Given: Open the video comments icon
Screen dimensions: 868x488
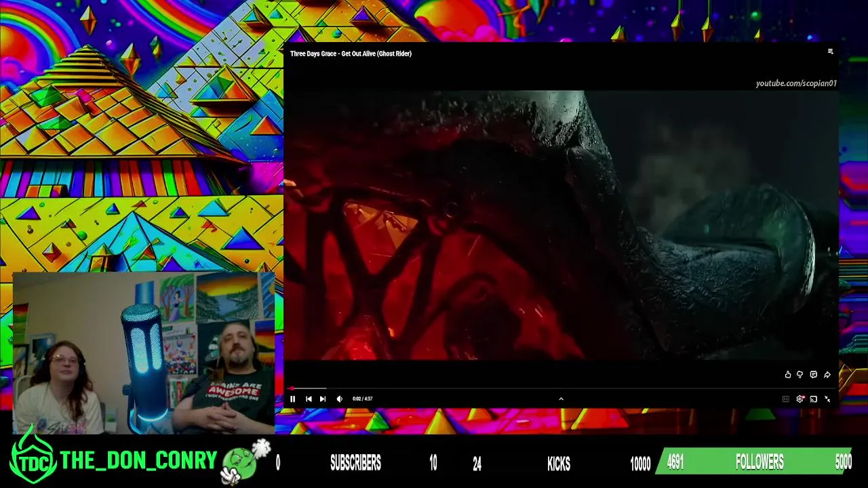Looking at the screenshot, I should tap(814, 374).
